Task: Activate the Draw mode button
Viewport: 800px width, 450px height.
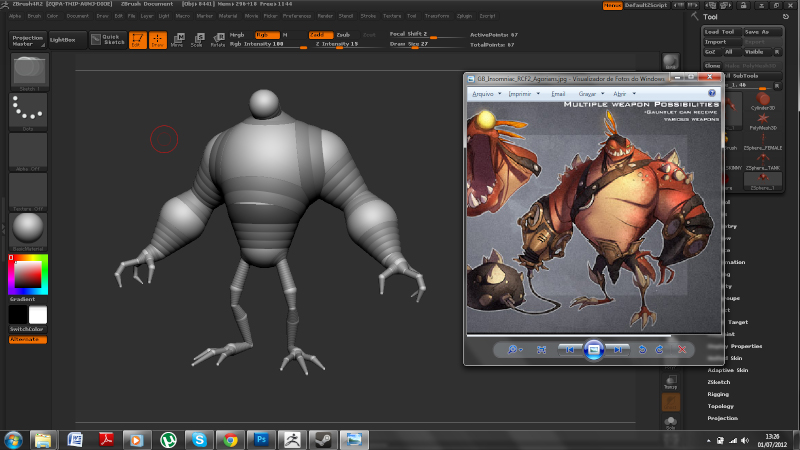Action: [x=158, y=40]
